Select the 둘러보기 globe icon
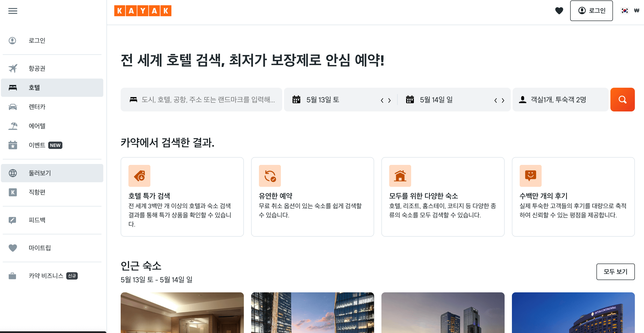This screenshot has width=644, height=333. (13, 173)
